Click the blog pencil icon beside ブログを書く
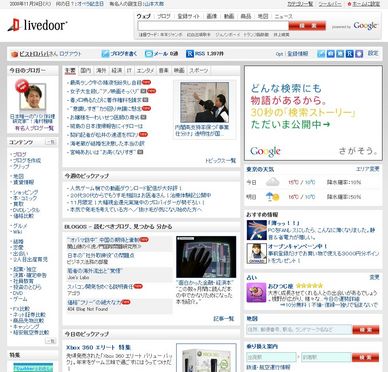The height and width of the screenshot is (372, 388). 105,54
